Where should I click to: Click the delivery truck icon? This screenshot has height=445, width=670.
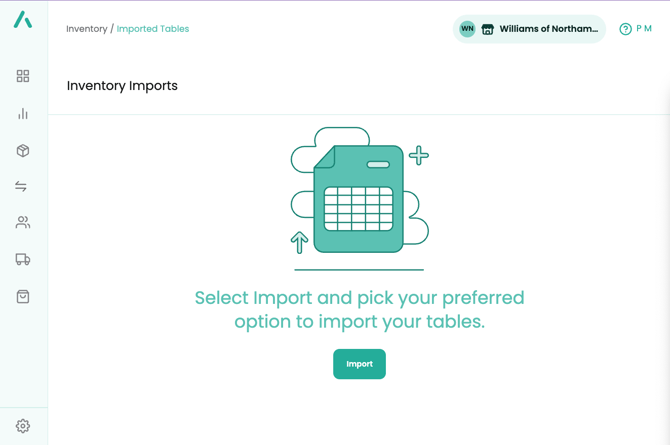(23, 260)
